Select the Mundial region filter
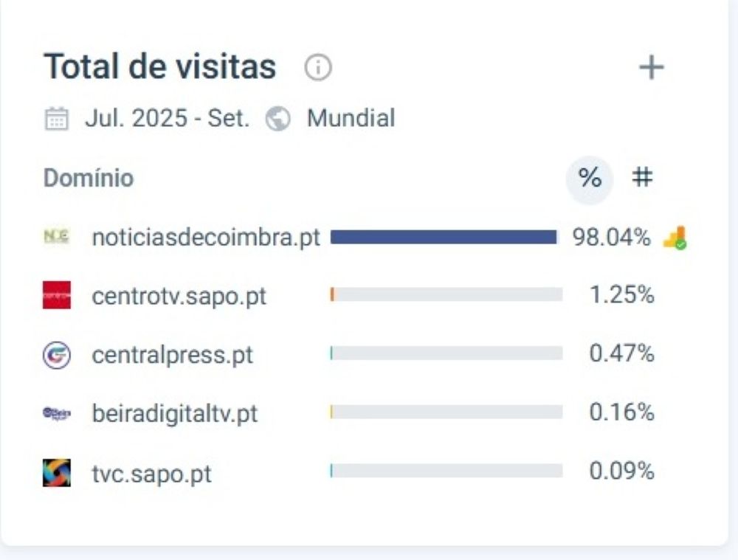 [351, 118]
